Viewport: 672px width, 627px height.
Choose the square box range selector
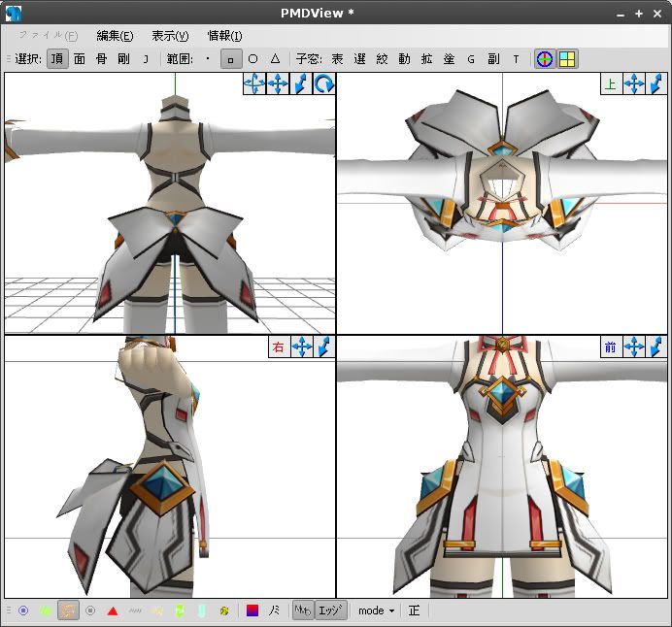click(x=230, y=59)
